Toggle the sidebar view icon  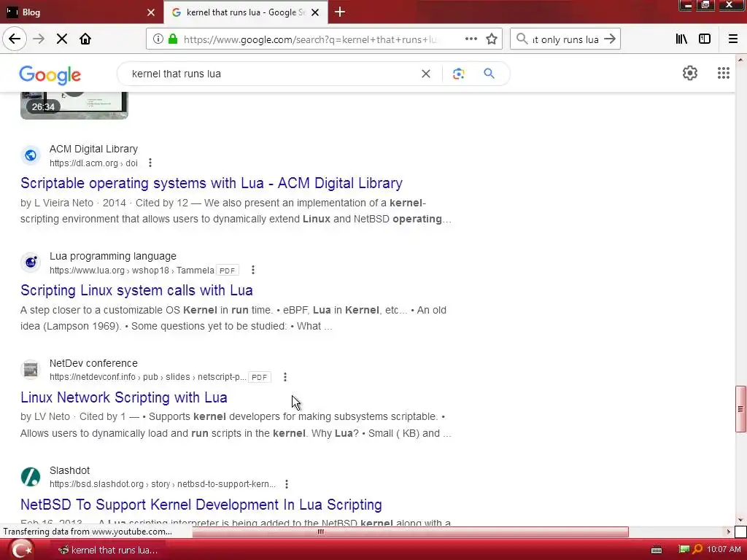(705, 39)
